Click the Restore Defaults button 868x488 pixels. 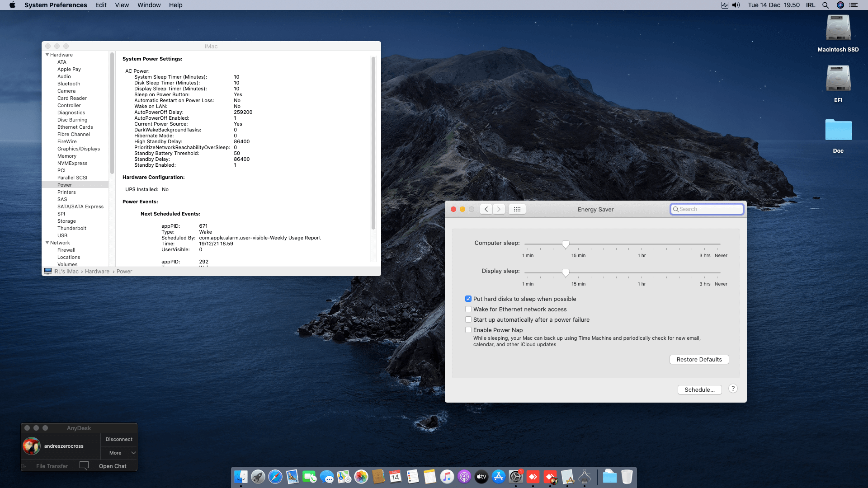pyautogui.click(x=699, y=359)
